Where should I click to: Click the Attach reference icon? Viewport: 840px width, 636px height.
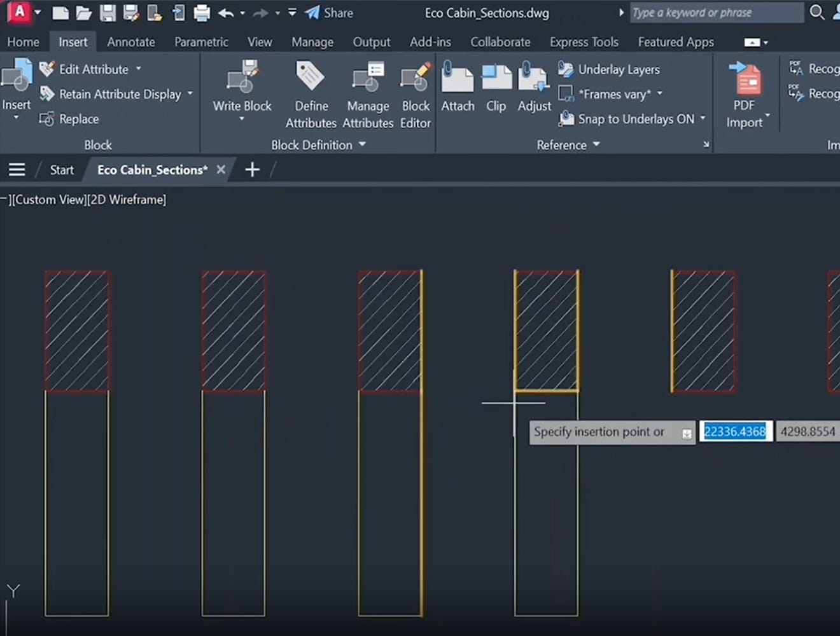pyautogui.click(x=458, y=79)
